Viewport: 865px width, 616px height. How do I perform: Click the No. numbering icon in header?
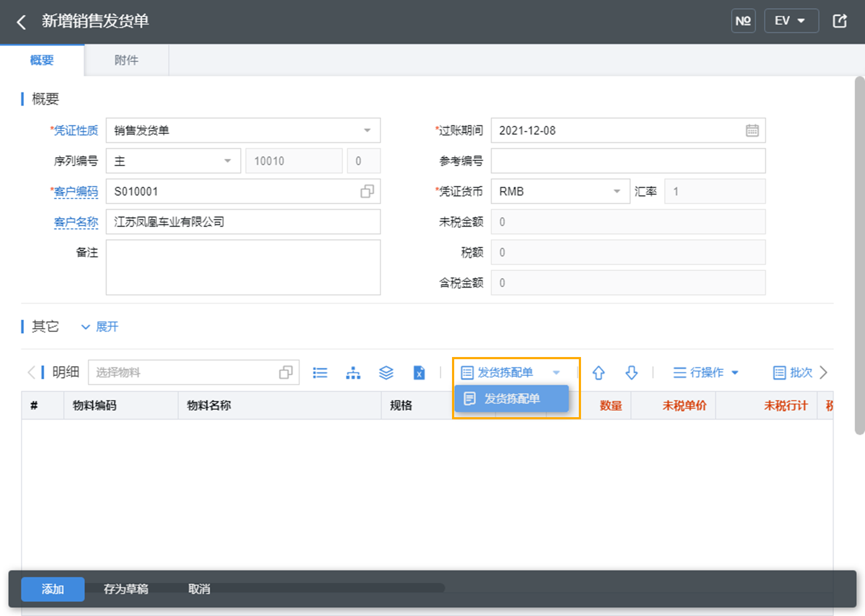[x=743, y=21]
